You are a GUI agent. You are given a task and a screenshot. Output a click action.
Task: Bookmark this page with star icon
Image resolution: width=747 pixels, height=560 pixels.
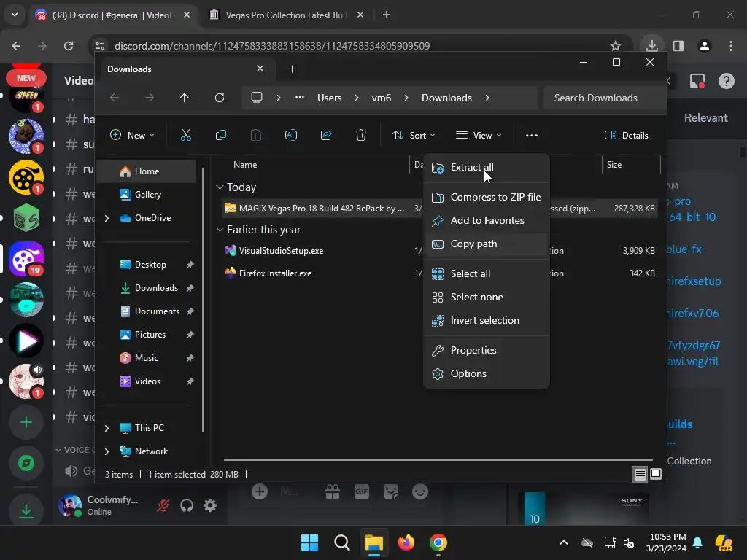[x=616, y=46]
